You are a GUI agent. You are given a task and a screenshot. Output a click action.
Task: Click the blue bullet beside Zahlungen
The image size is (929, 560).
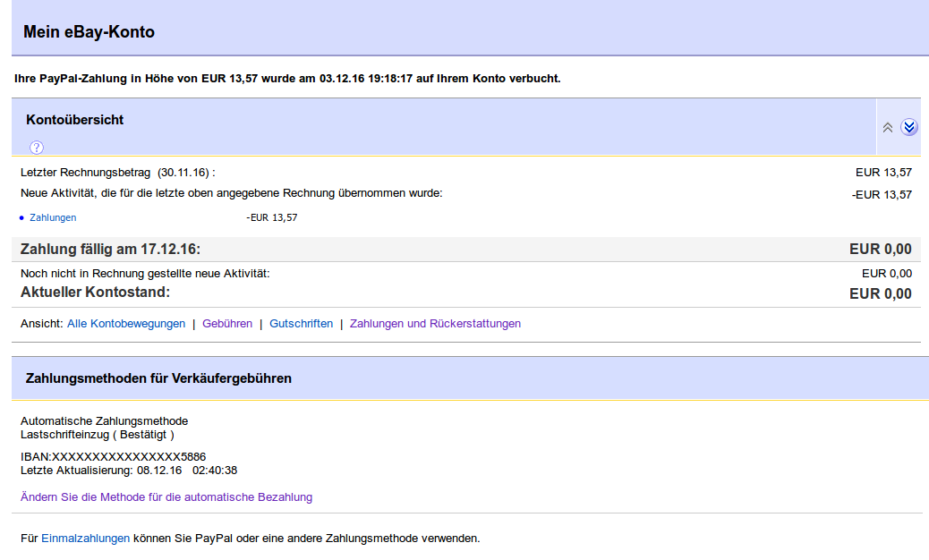(21, 217)
